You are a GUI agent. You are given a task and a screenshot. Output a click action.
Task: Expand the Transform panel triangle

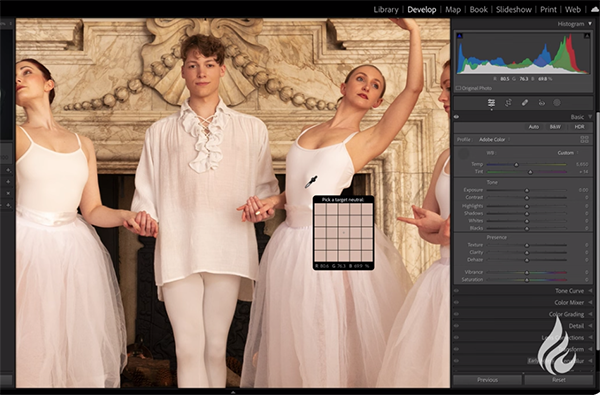tap(590, 349)
